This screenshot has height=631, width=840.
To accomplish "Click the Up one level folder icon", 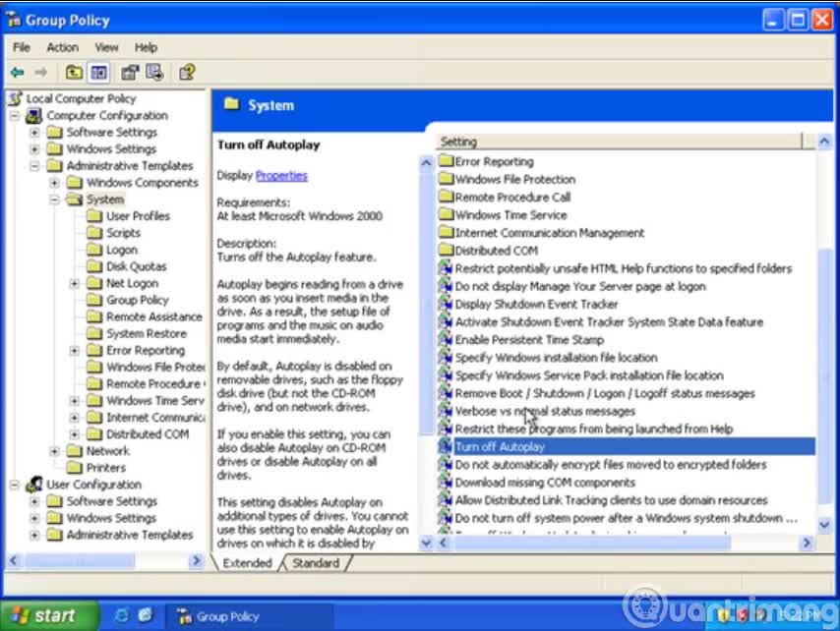I will point(74,73).
